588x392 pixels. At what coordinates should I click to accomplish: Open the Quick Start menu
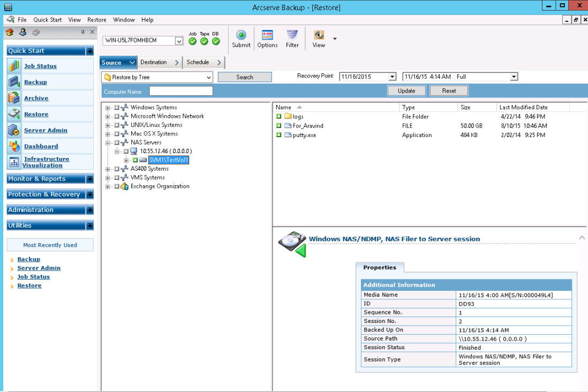click(47, 20)
